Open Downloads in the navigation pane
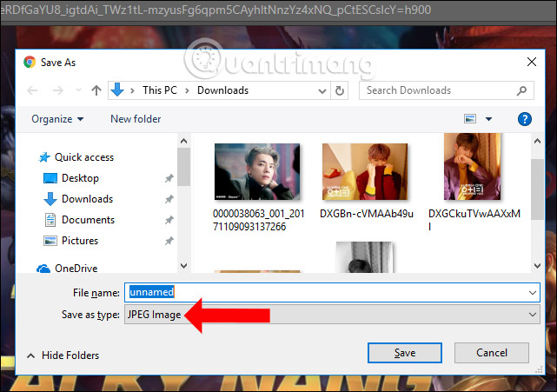Screen dimensions: 557x392 click(x=78, y=199)
